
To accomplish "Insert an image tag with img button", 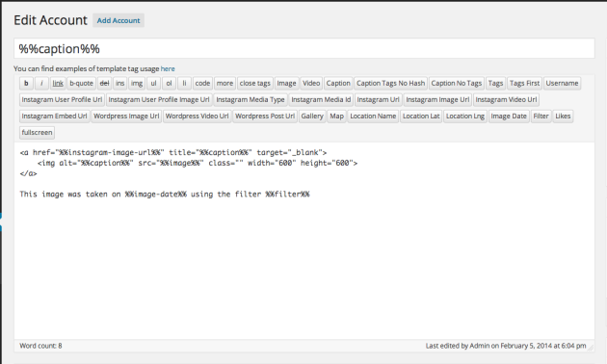I will [137, 83].
